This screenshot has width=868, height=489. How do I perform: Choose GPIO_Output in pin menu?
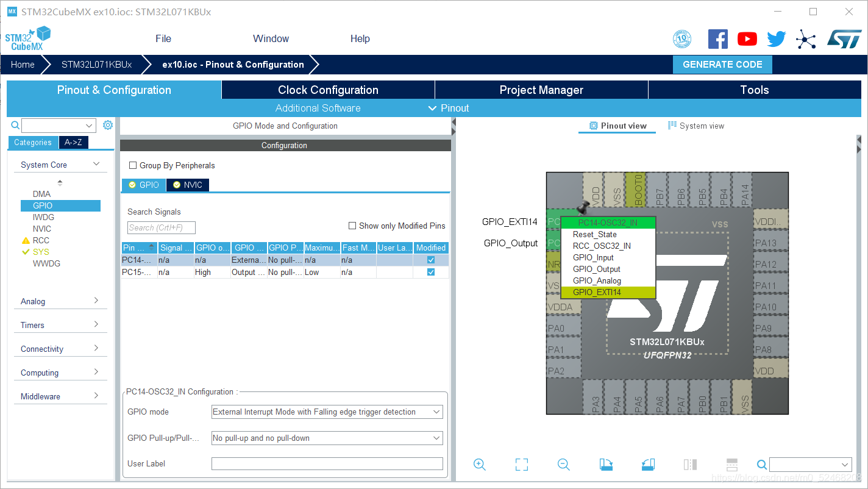[608, 269]
